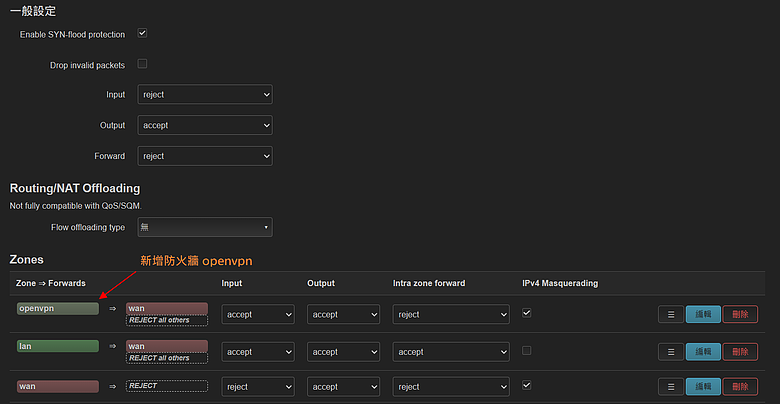Screen dimensions: 780x404
Task: Click the Zones section heading
Action: pos(26,260)
